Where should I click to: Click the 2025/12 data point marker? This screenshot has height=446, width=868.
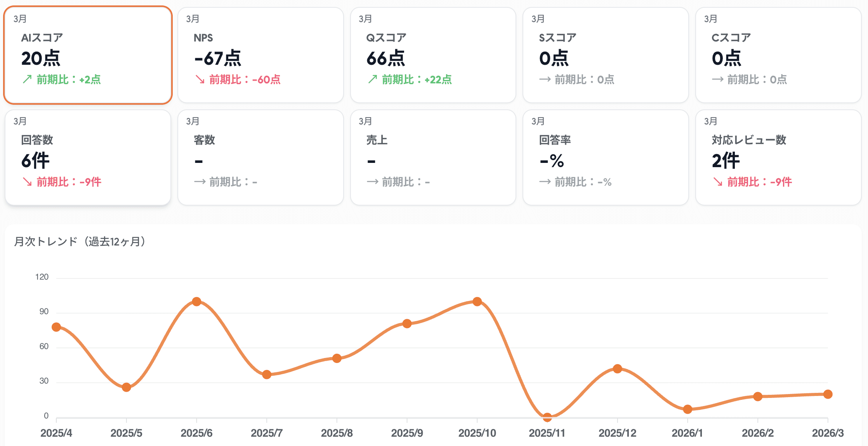(617, 369)
